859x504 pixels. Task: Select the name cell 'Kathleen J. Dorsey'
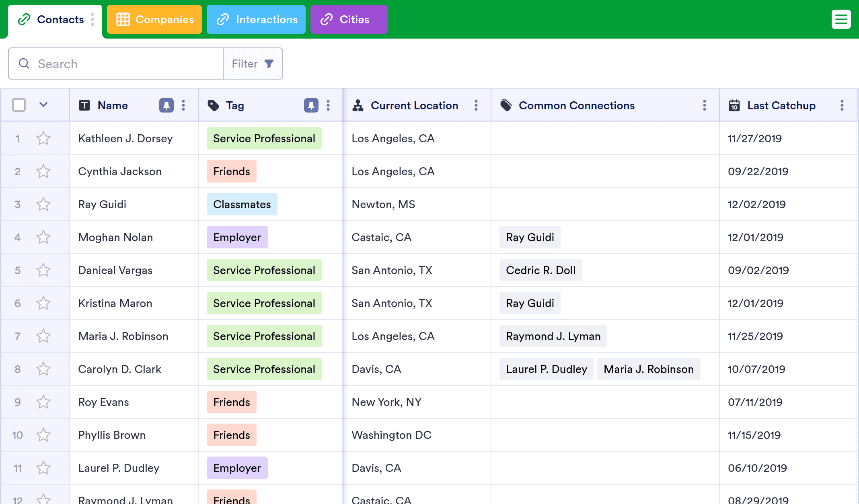pyautogui.click(x=134, y=138)
